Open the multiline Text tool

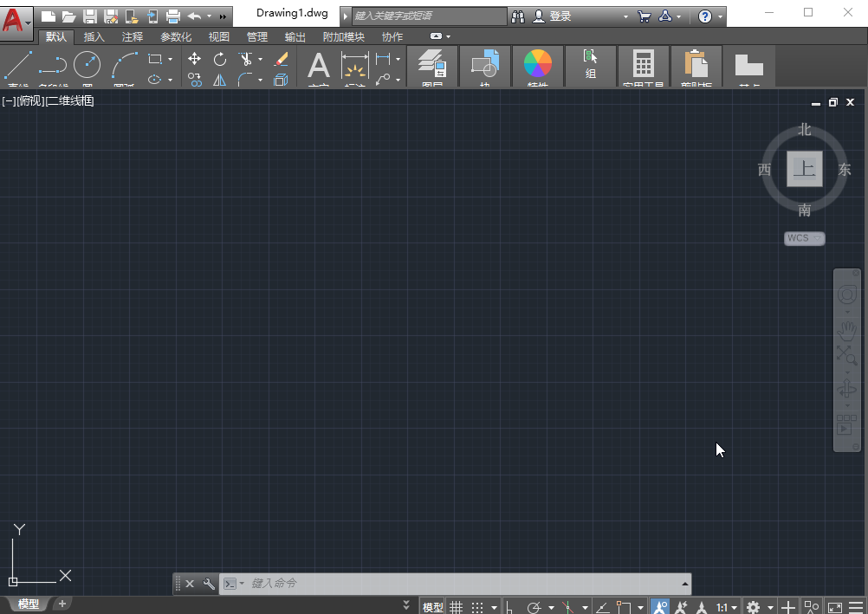pos(318,66)
